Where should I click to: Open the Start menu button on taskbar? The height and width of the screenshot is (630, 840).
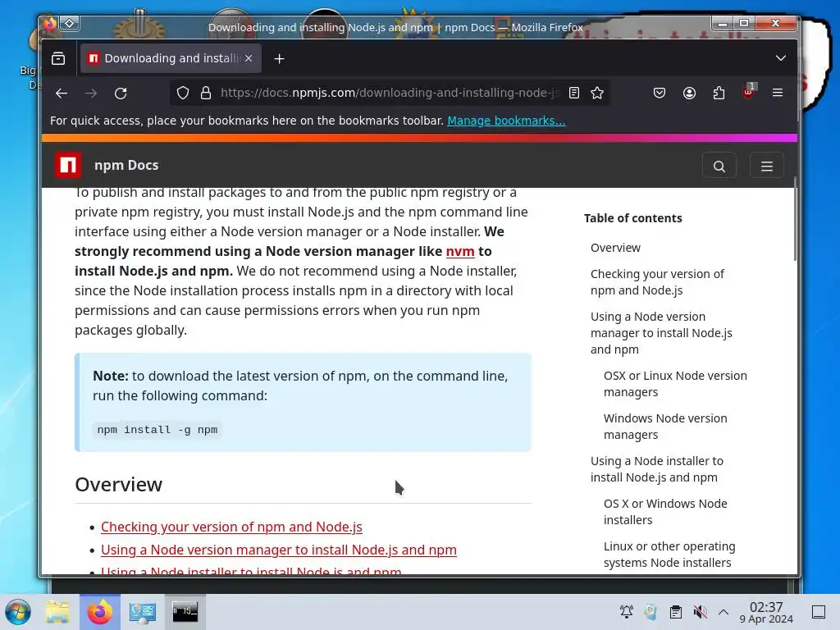[x=18, y=612]
